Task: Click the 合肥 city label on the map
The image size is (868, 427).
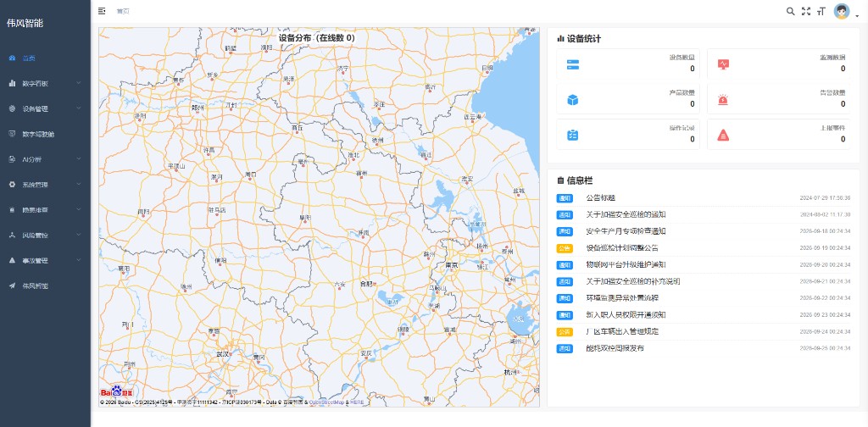Action: coord(366,284)
